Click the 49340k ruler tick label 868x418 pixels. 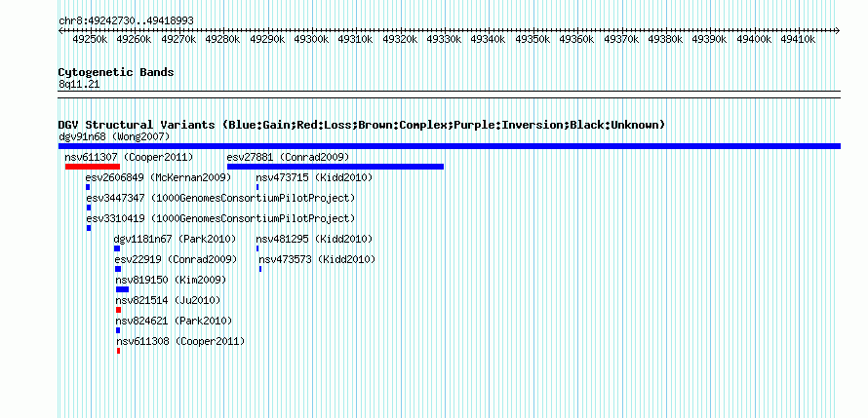489,40
